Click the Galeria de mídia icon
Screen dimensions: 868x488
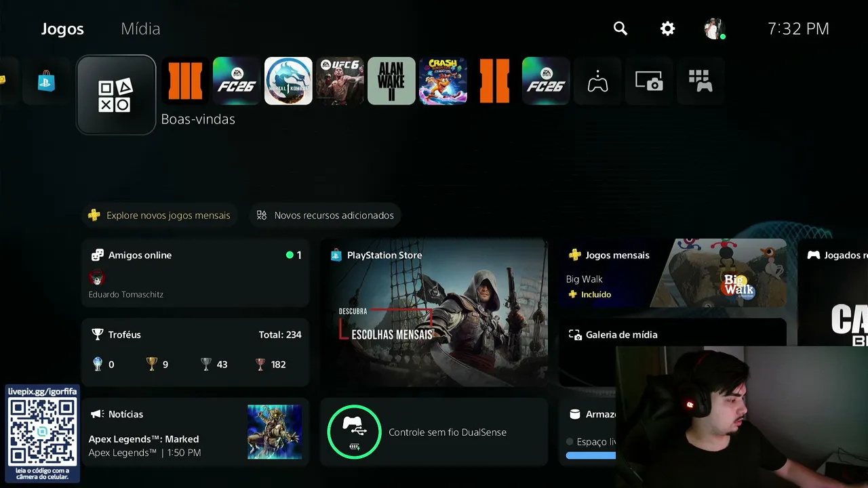[x=575, y=335]
